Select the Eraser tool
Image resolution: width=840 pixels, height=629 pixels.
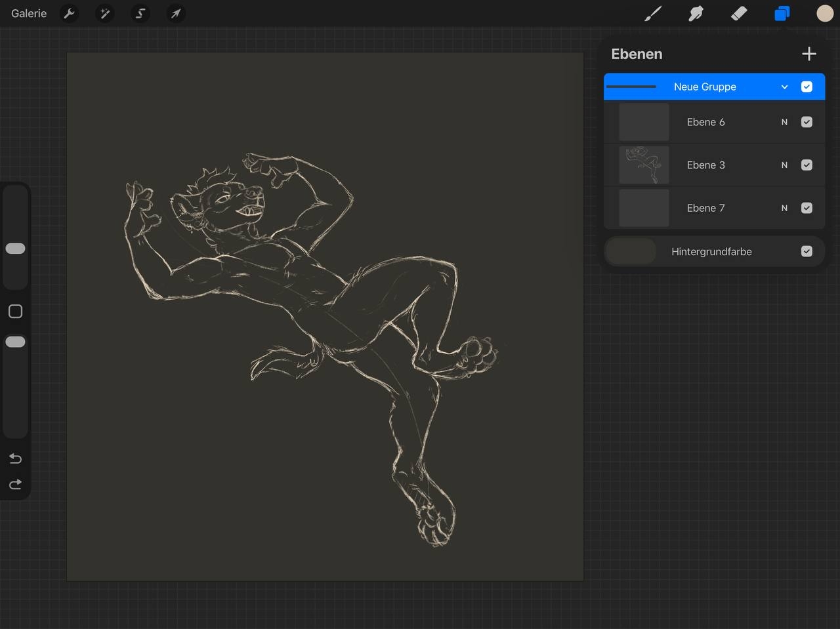(x=739, y=13)
